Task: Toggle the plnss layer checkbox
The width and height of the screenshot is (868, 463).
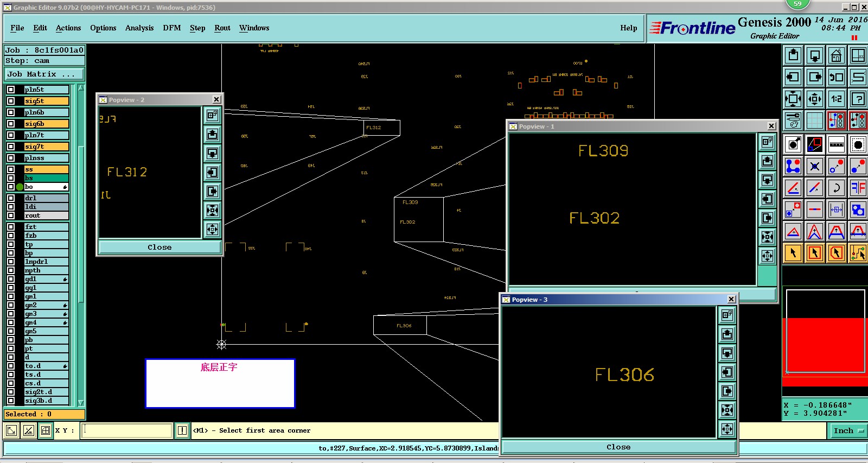Action: (x=11, y=158)
